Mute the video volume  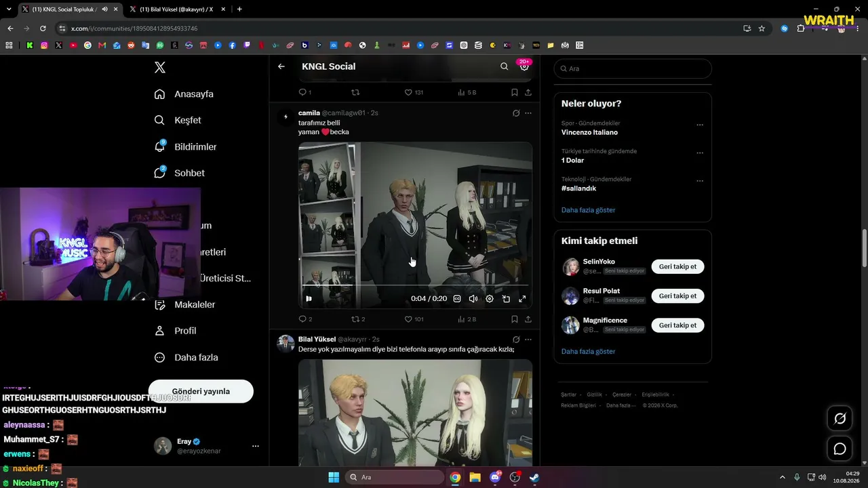click(x=473, y=299)
